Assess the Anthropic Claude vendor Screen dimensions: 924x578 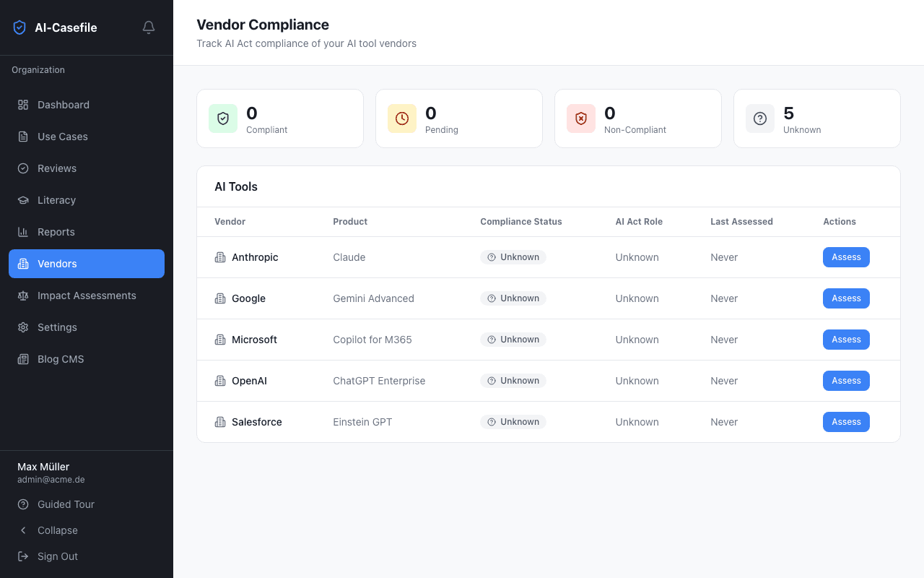846,257
